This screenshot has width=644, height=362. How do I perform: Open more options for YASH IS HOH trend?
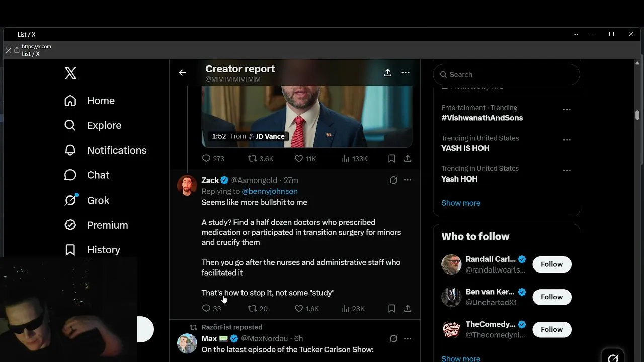click(567, 140)
